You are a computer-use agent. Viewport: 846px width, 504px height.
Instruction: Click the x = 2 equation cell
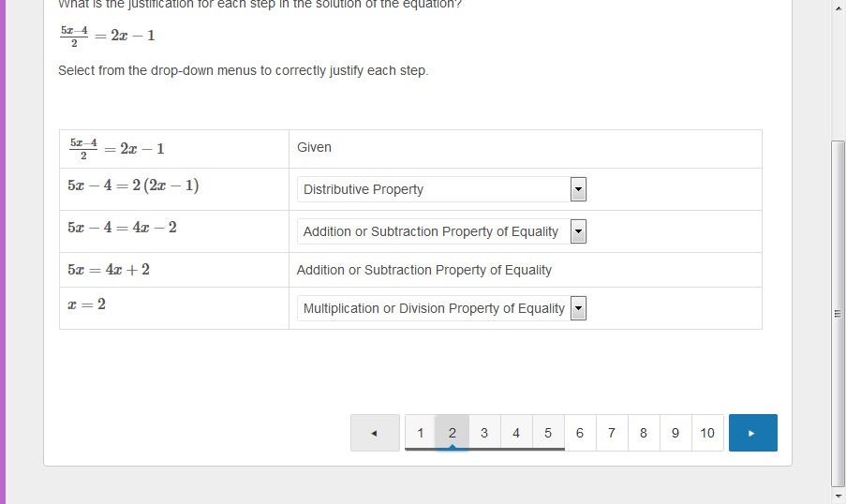(173, 305)
